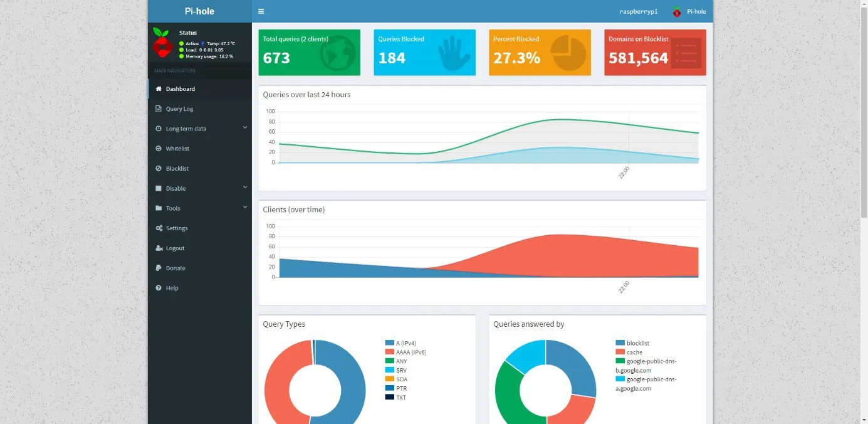
Task: Toggle AAAA (IPv6) legend color swatch
Action: coord(389,352)
